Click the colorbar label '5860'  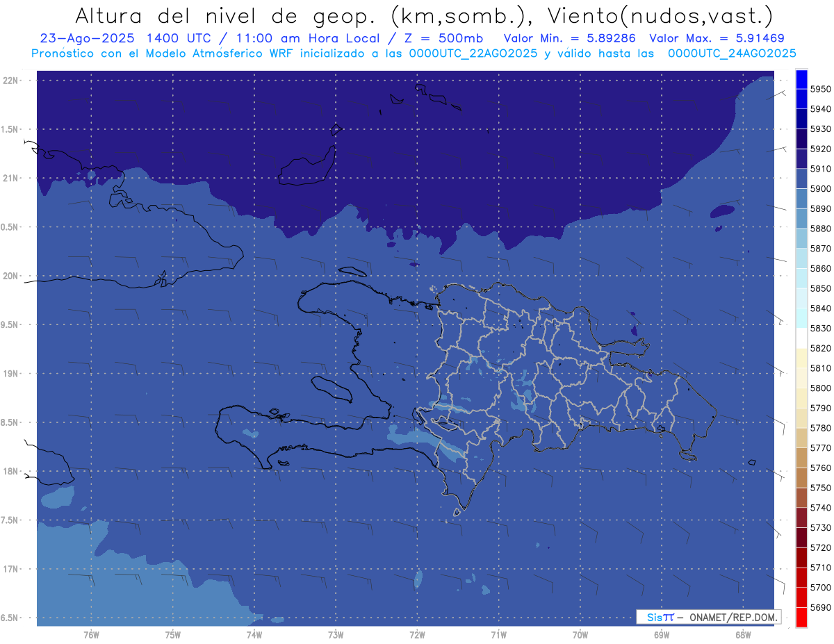(821, 268)
